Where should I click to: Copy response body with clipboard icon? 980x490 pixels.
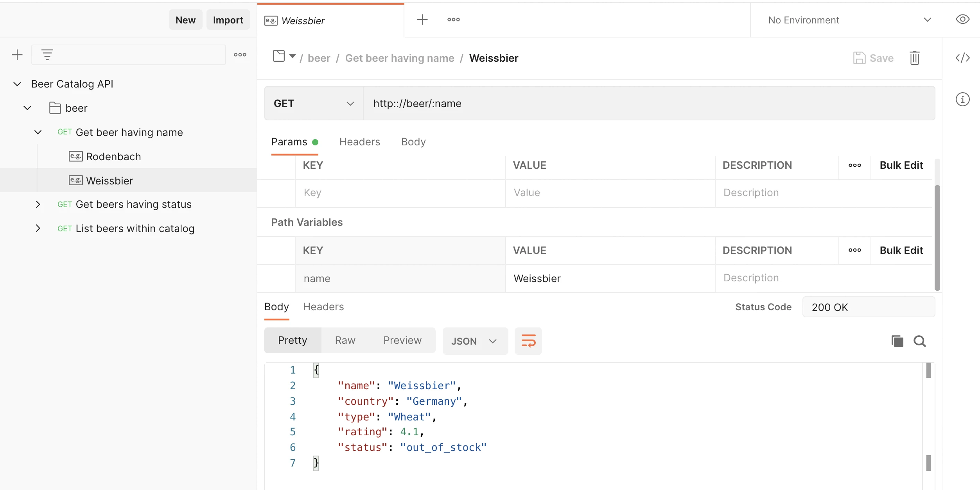pos(897,341)
